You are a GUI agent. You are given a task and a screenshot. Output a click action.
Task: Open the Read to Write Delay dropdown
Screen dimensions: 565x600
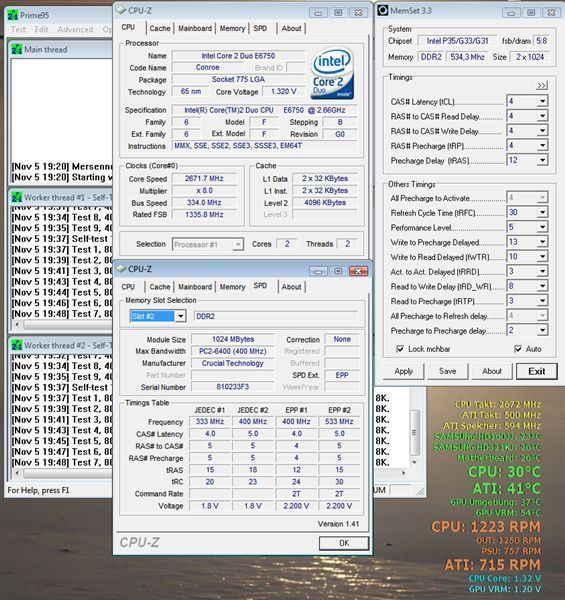tap(542, 286)
